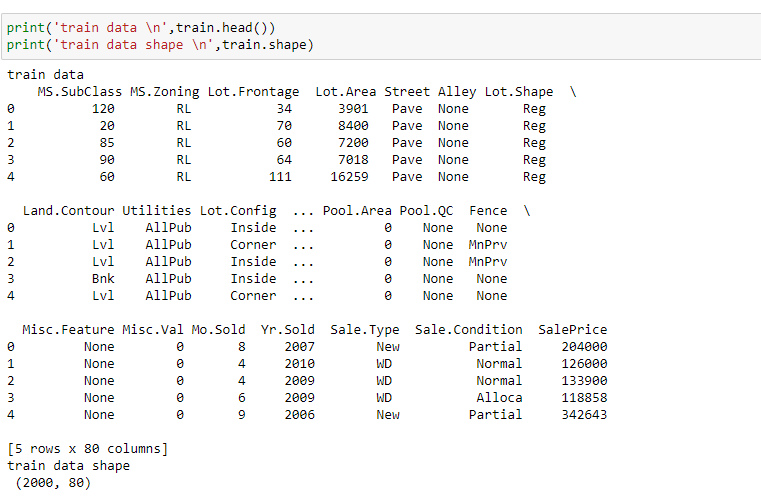Select the 'Yr.Sold' column header
Viewport: 761px width, 502px height.
point(288,330)
